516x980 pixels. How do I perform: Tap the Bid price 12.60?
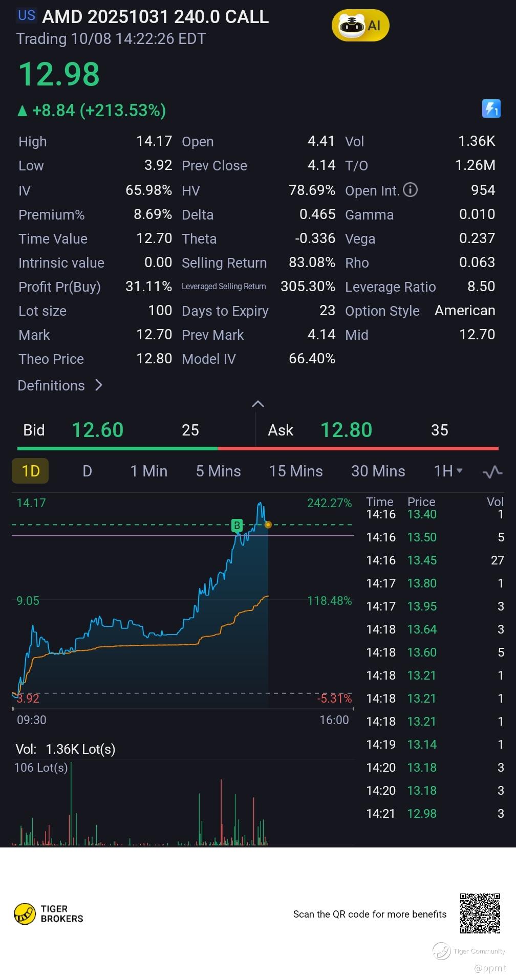[97, 430]
